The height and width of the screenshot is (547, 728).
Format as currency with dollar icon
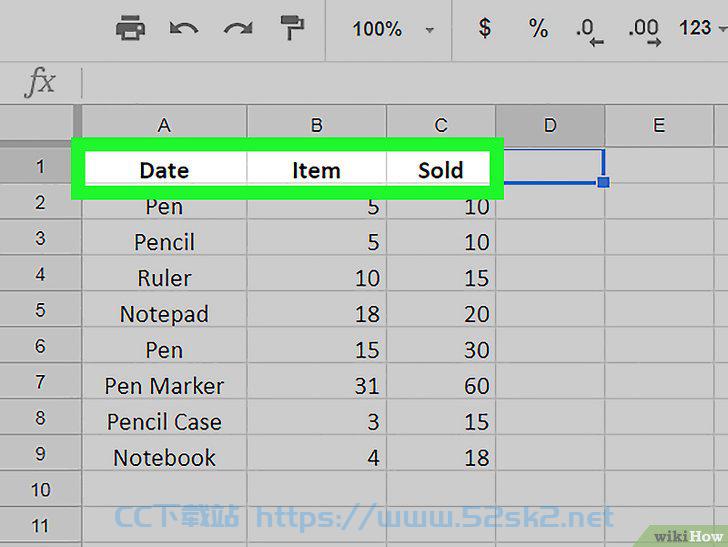coord(485,28)
